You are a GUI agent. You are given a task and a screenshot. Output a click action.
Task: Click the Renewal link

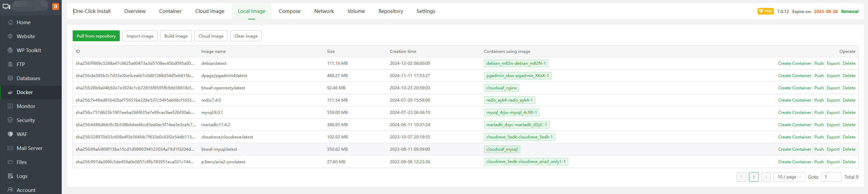click(x=850, y=12)
